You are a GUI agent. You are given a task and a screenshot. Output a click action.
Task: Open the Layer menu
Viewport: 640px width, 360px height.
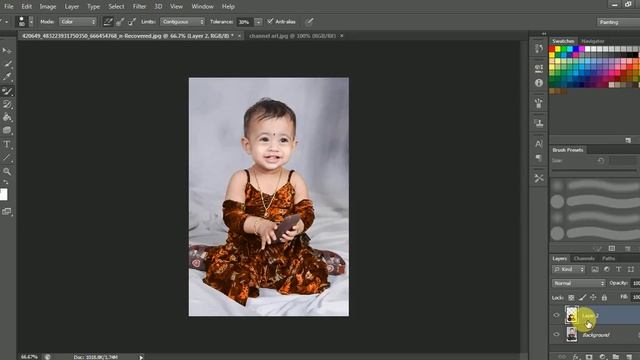(72, 7)
